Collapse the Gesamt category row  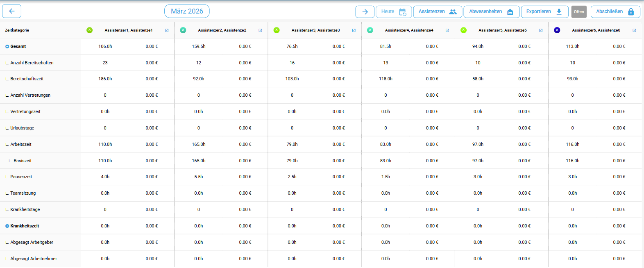click(7, 47)
